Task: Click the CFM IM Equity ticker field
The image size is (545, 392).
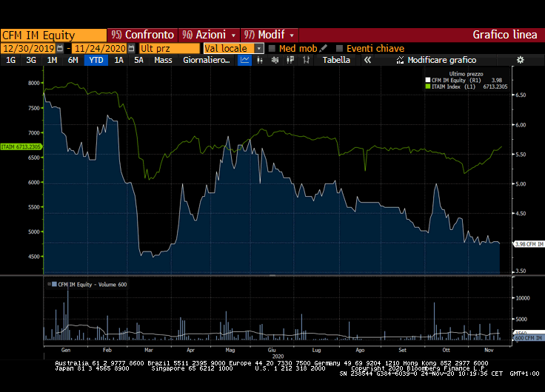Action: pos(53,36)
